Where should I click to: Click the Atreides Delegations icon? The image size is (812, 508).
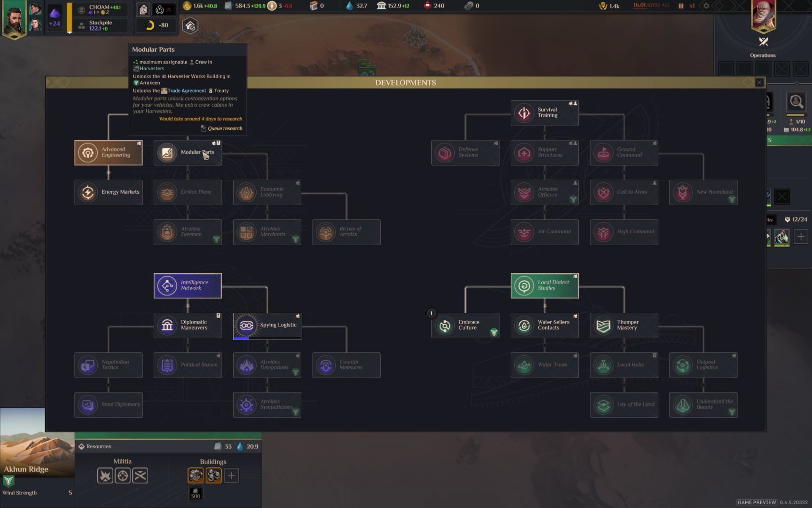(x=246, y=365)
